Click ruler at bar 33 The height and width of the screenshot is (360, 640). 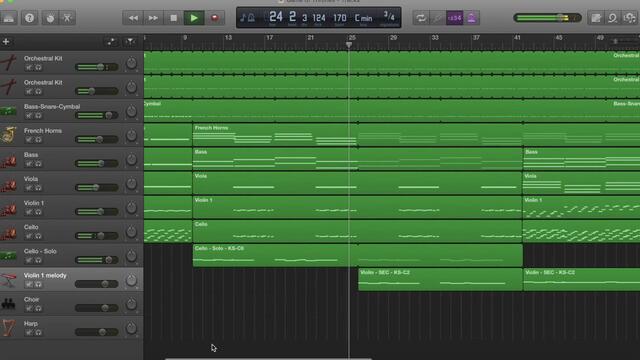[435, 38]
